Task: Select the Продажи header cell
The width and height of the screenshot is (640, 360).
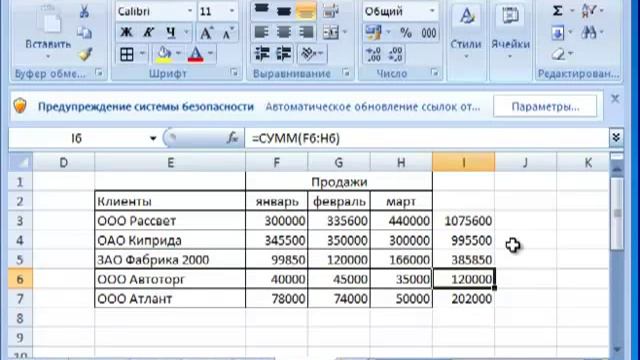Action: point(339,182)
